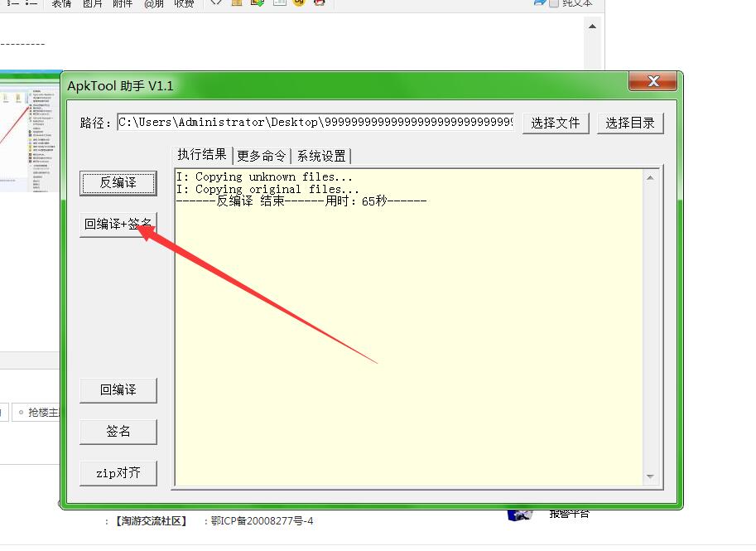Run the zip对齐 align button
Image resolution: width=756 pixels, height=551 pixels.
pos(118,473)
